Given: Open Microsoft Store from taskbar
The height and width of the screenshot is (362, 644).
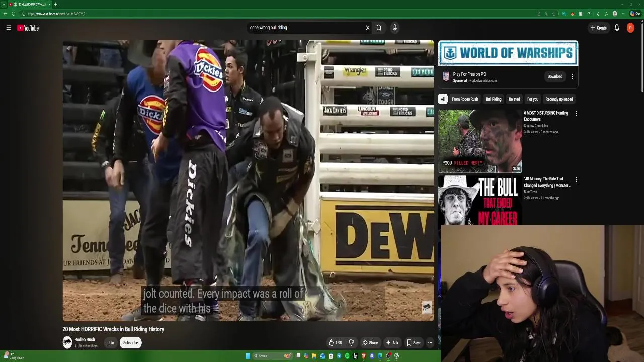Looking at the screenshot, I should (x=331, y=356).
